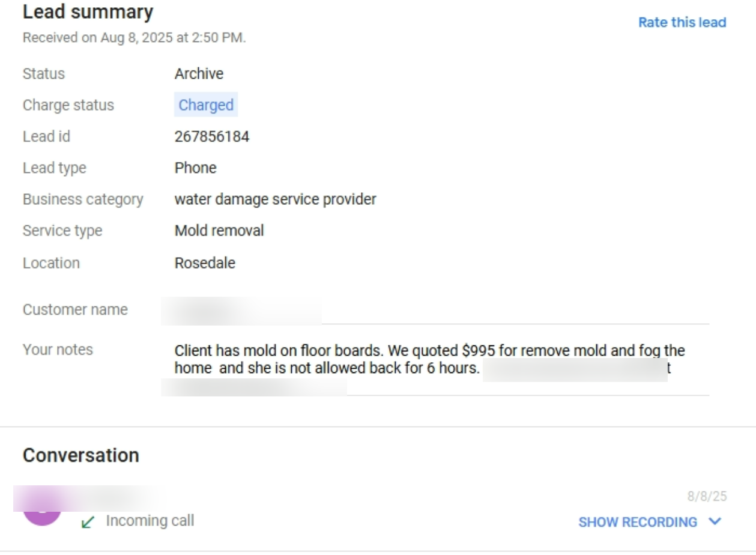Click the Charge status label

click(68, 105)
